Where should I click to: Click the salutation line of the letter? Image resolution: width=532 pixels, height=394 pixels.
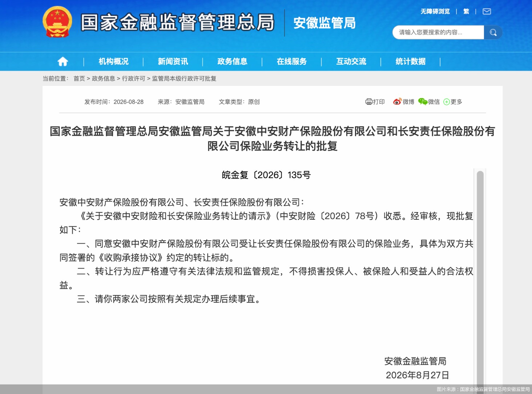(182, 202)
